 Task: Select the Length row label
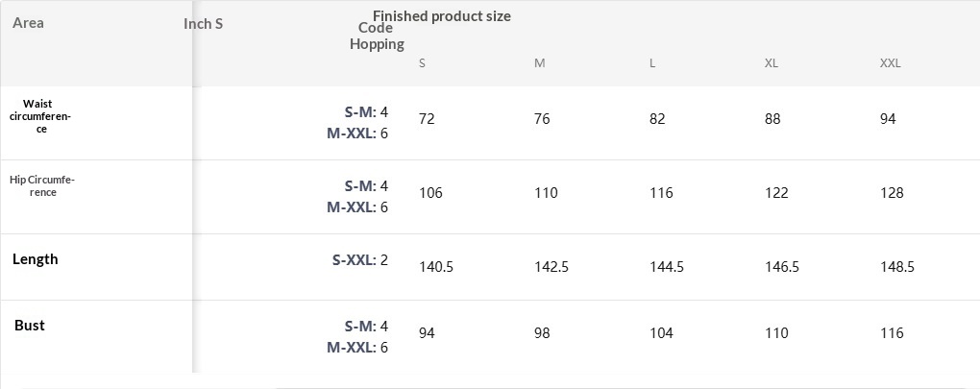pos(36,259)
